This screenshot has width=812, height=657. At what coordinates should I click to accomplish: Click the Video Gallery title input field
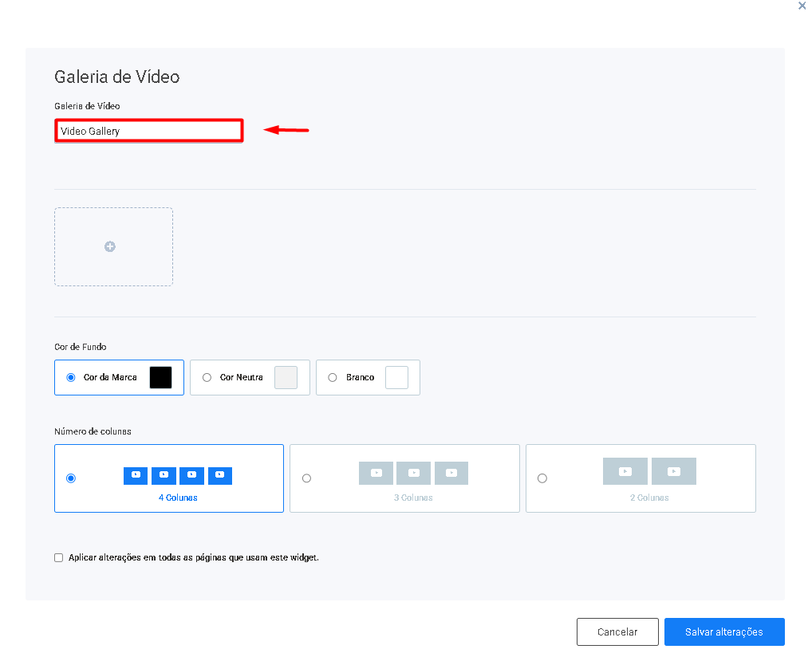click(x=148, y=131)
